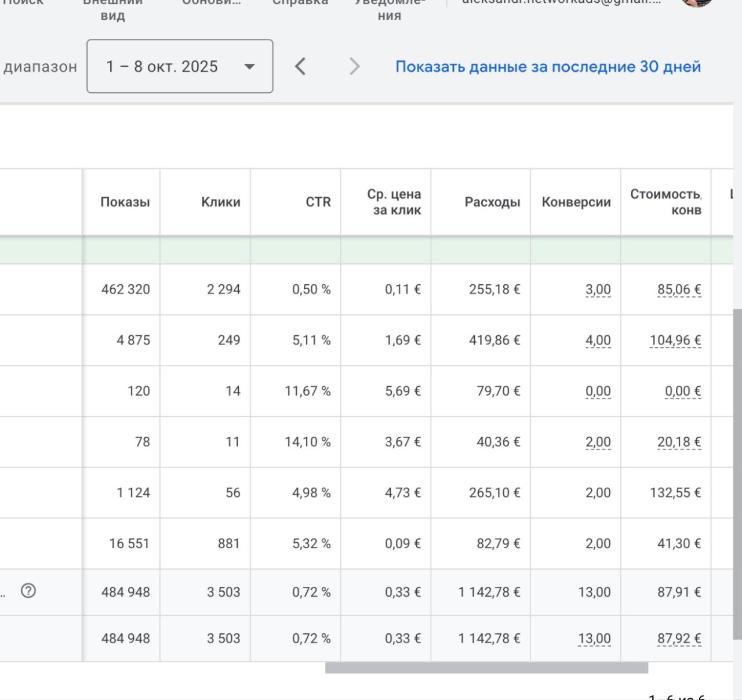Click the underlined 104,96 € cost per conversion

[x=675, y=340]
